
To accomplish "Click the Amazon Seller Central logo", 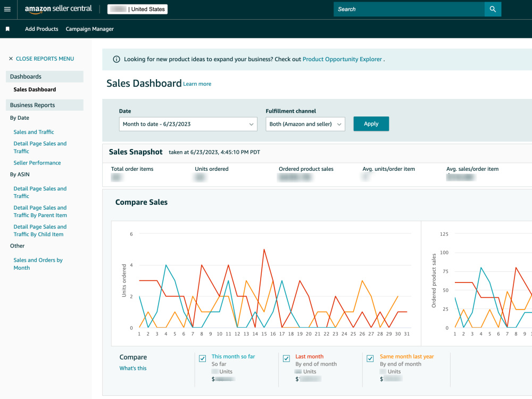I will (x=59, y=9).
